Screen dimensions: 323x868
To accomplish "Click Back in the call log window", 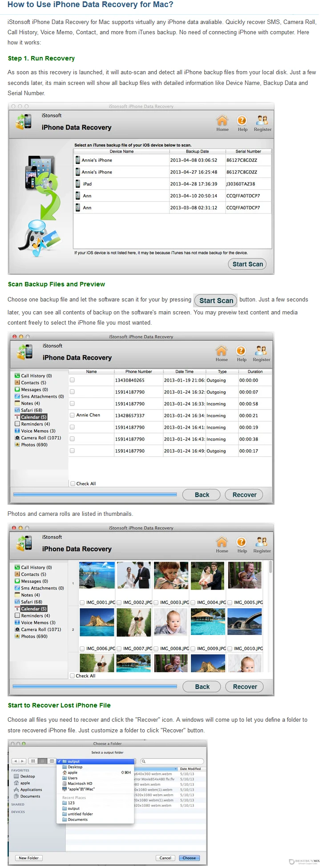I will 202,494.
